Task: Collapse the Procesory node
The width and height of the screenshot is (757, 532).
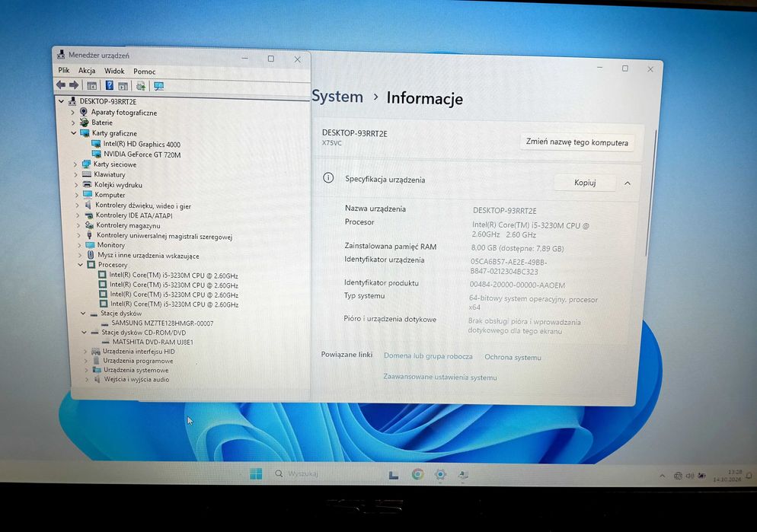Action: click(x=81, y=264)
